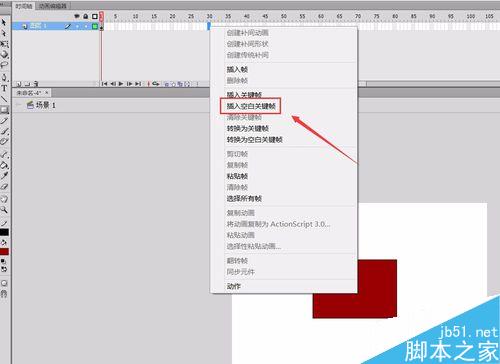Viewport: 500px width, 364px height.
Task: Toggle onion skin button
Action: point(166,84)
